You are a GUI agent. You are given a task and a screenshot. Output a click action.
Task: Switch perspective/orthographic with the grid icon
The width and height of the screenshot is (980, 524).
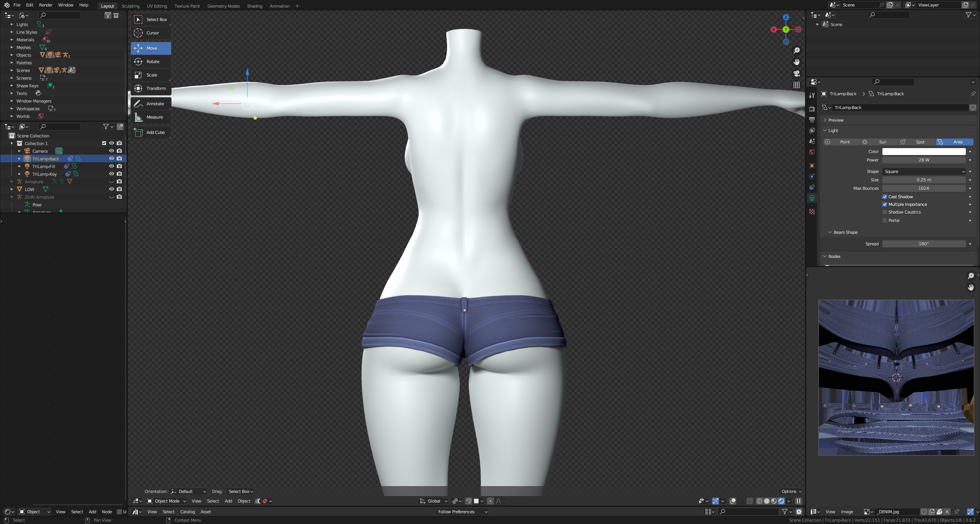tap(797, 85)
